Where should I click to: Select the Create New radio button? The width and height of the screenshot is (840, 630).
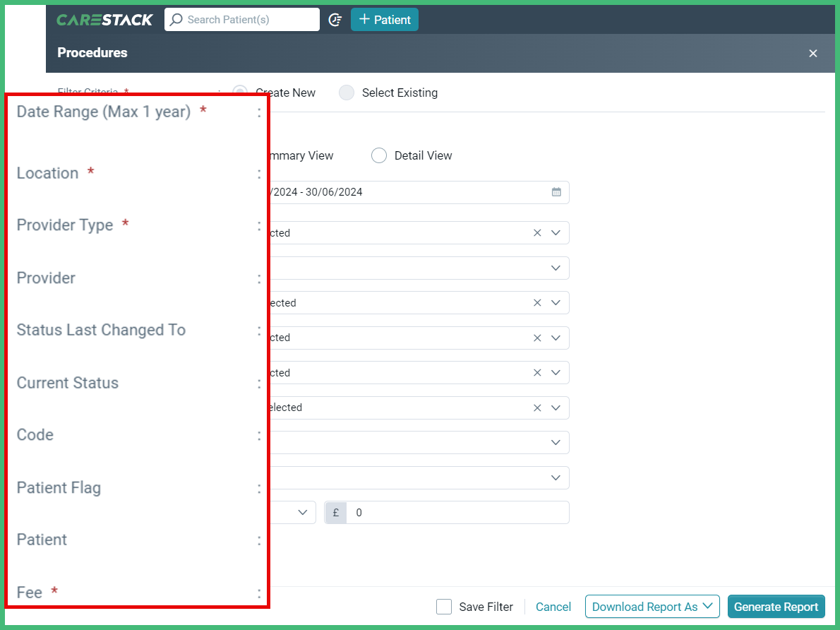[239, 93]
